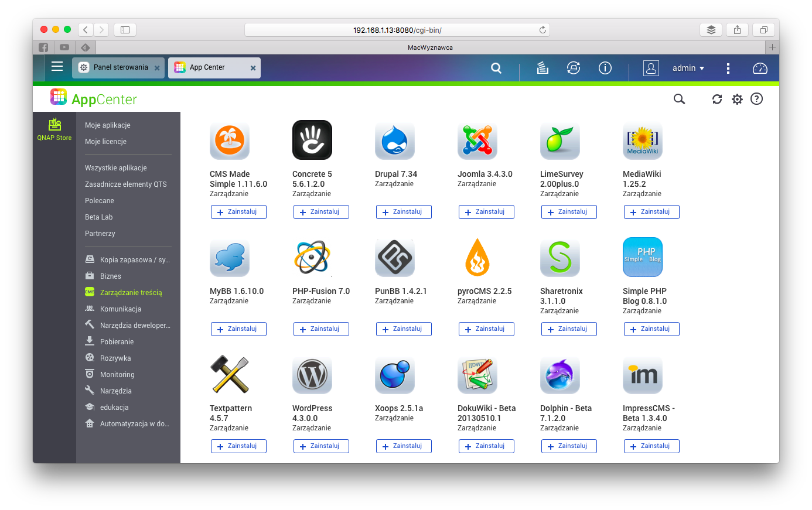
Task: Open Automatyzacja w domu category
Action: pos(128,424)
